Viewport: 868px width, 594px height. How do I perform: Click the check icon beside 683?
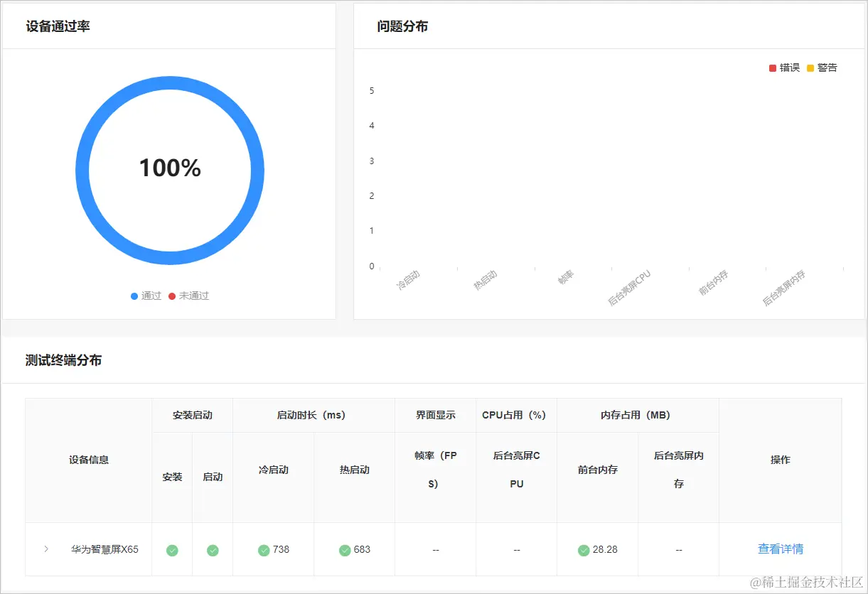point(345,550)
